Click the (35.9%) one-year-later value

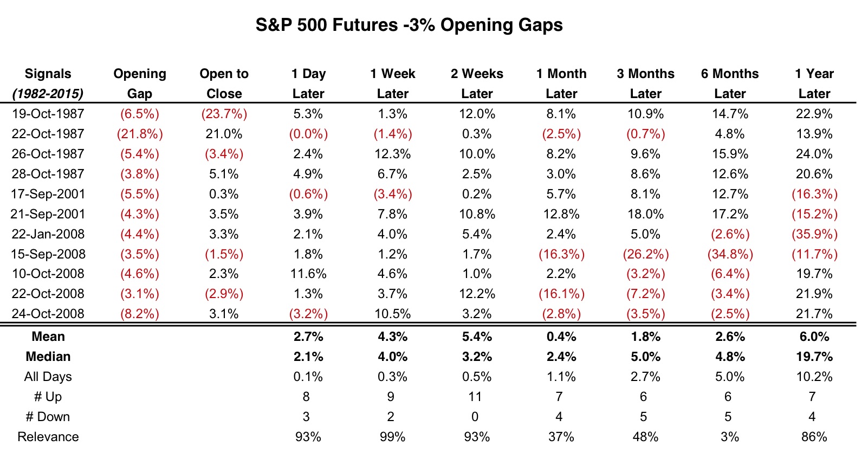pos(814,234)
